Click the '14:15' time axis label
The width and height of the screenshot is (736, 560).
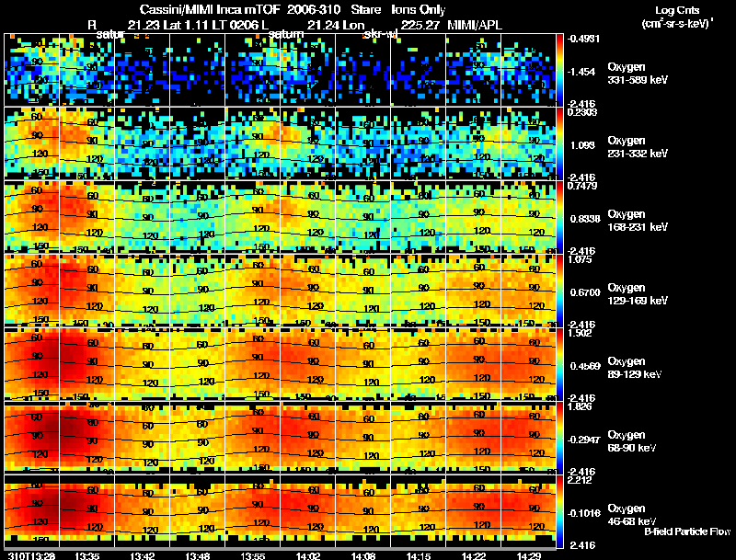[x=419, y=556]
